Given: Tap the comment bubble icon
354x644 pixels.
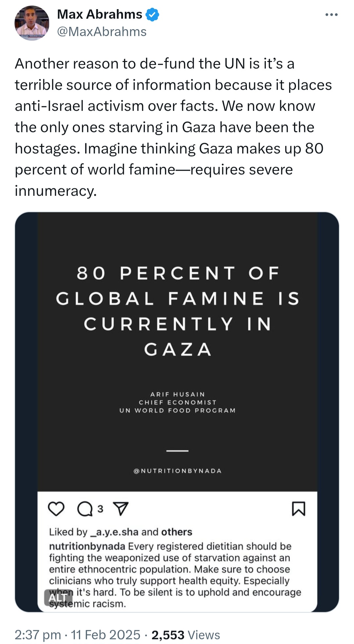Looking at the screenshot, I should [85, 509].
